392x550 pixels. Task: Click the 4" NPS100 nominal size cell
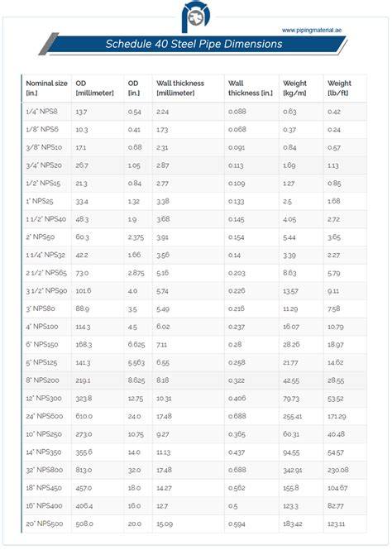point(42,327)
